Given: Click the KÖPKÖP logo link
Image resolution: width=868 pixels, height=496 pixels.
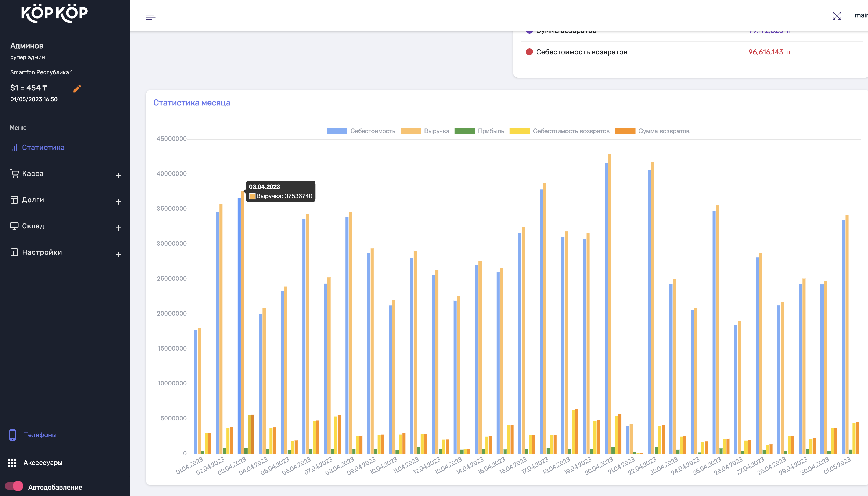Looking at the screenshot, I should coord(54,14).
